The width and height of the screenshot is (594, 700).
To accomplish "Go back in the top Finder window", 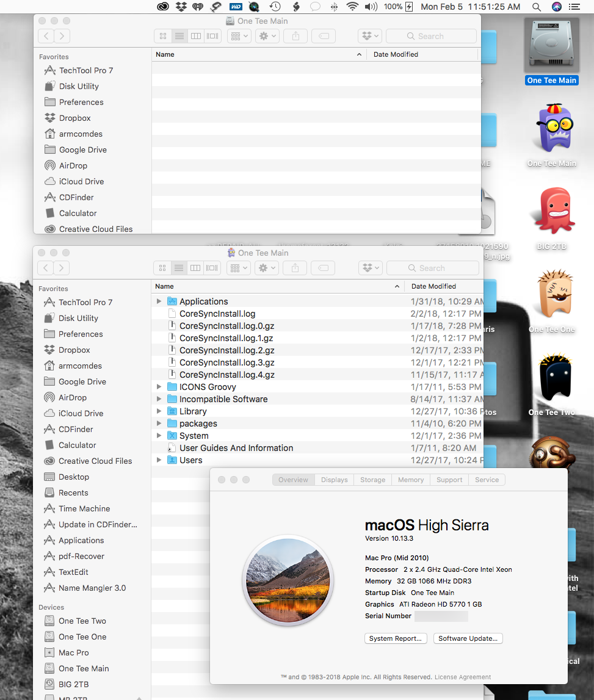I will click(46, 36).
